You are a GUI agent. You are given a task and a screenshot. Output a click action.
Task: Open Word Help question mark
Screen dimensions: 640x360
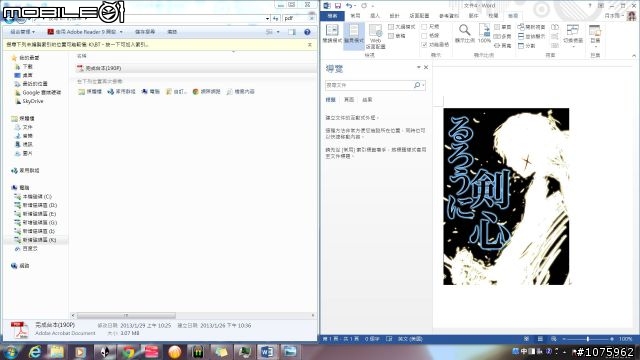590,5
